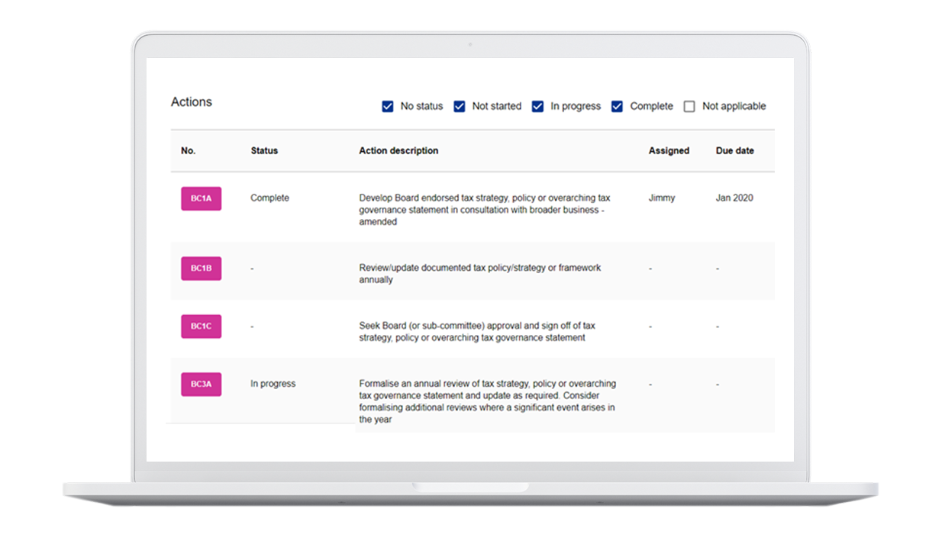
Task: Toggle the Not started filter checkbox
Action: coord(460,107)
